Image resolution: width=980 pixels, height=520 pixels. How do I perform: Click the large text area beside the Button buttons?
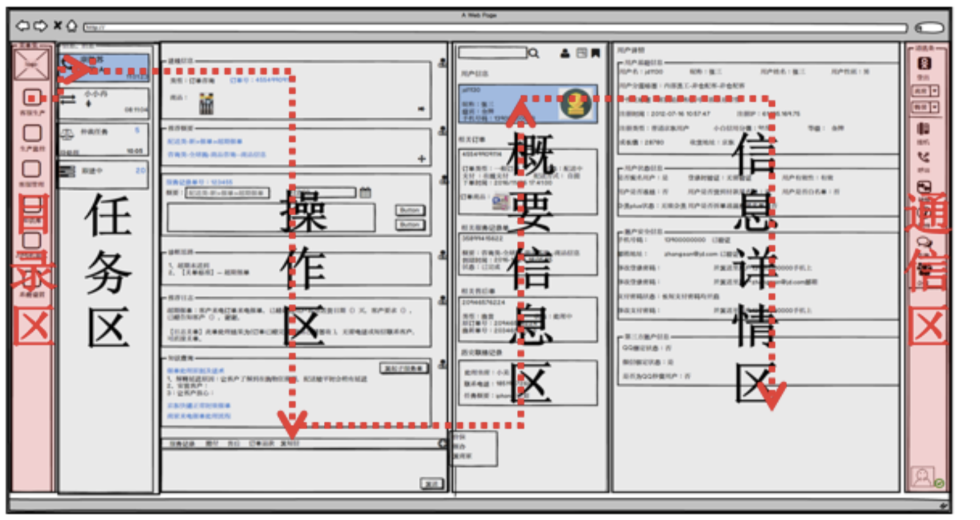point(271,217)
